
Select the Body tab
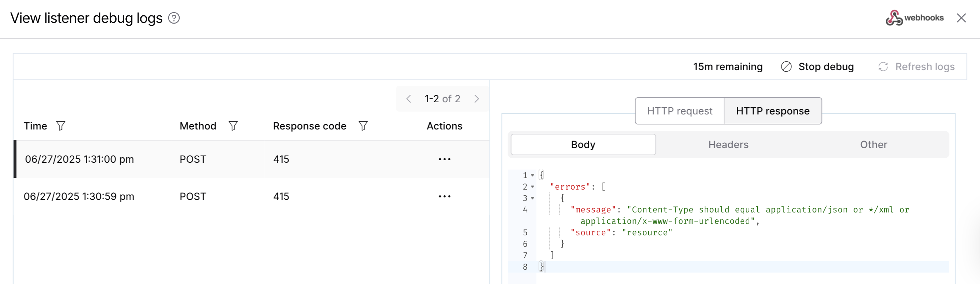click(583, 145)
